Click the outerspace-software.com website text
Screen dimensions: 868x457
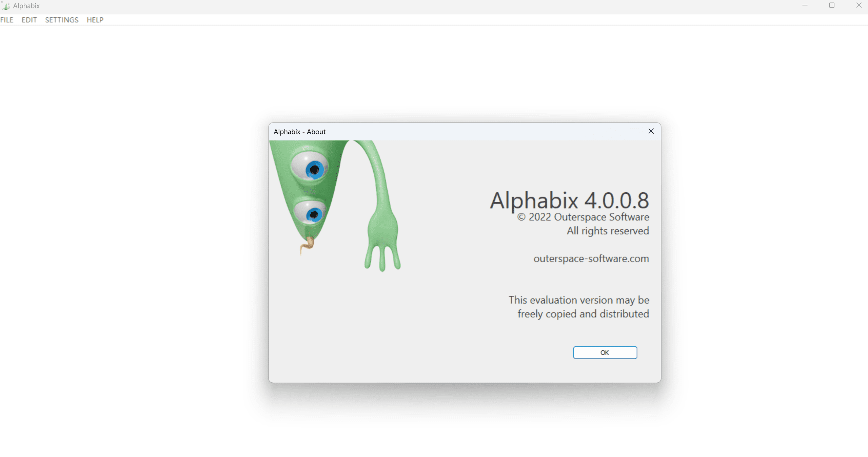[x=591, y=259]
